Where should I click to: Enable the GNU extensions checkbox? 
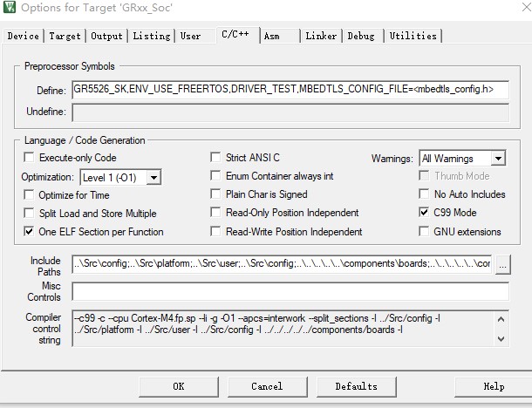point(425,232)
